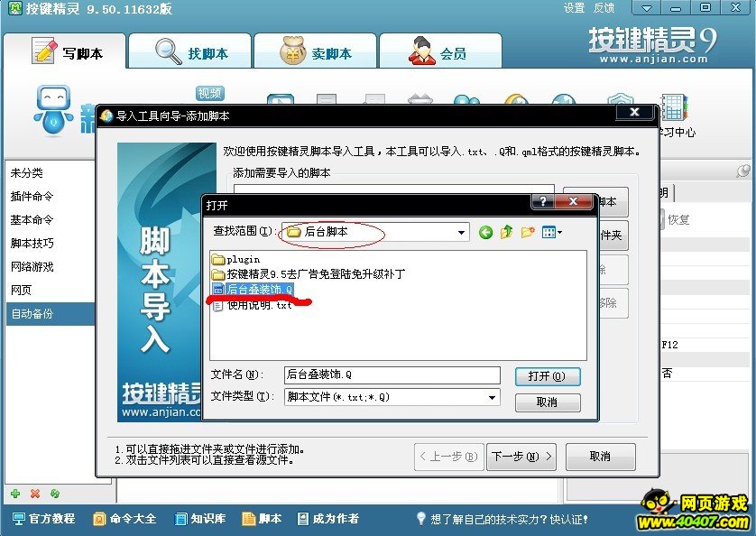This screenshot has width=756, height=536.
Task: Switch to the 写脚本 tab
Action: click(65, 51)
